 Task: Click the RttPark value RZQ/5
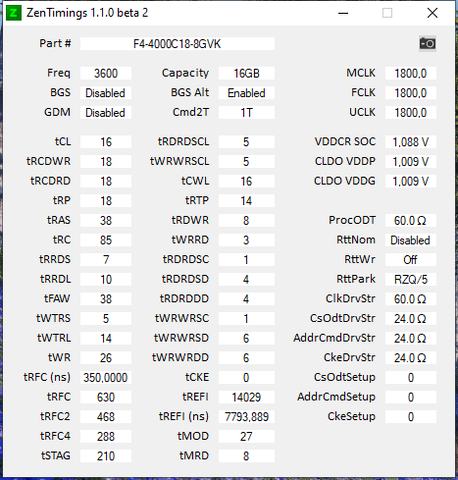(411, 279)
